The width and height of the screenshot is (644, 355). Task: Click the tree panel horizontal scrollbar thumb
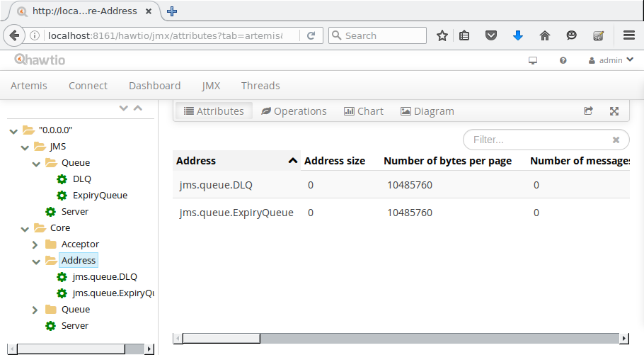point(71,349)
